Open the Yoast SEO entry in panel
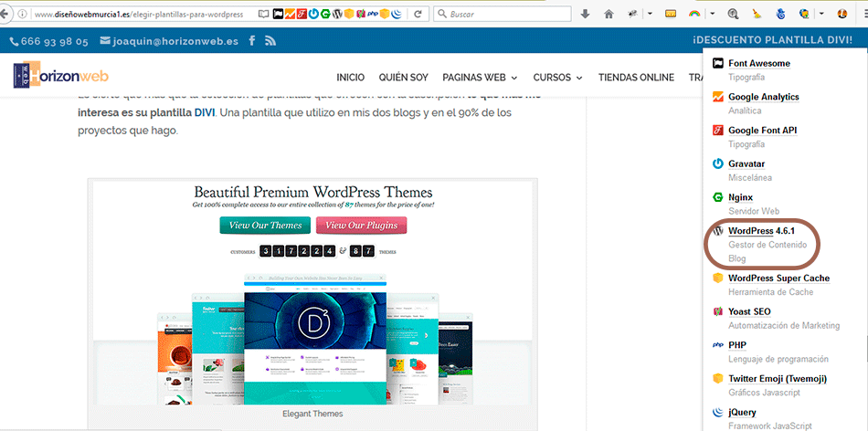The image size is (868, 431). pyautogui.click(x=749, y=311)
